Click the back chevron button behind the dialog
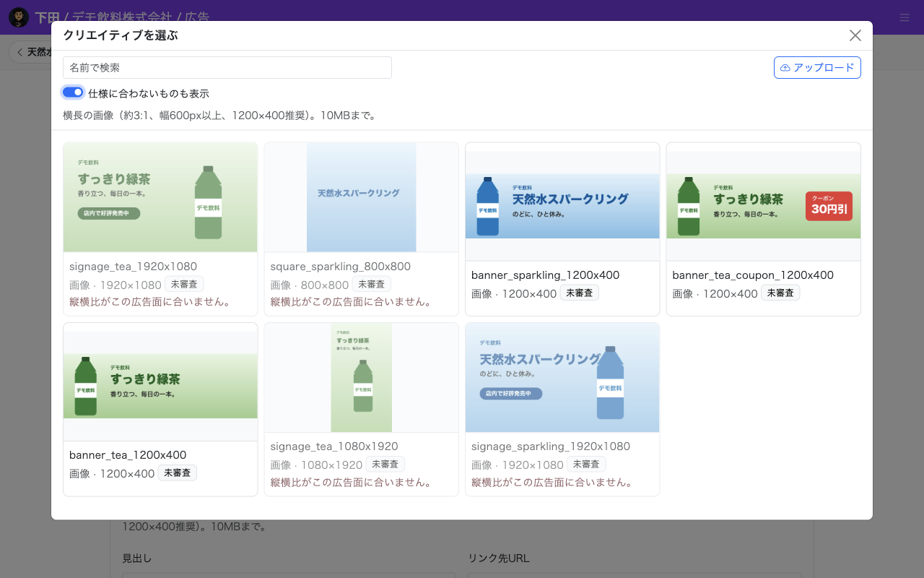 pos(20,52)
